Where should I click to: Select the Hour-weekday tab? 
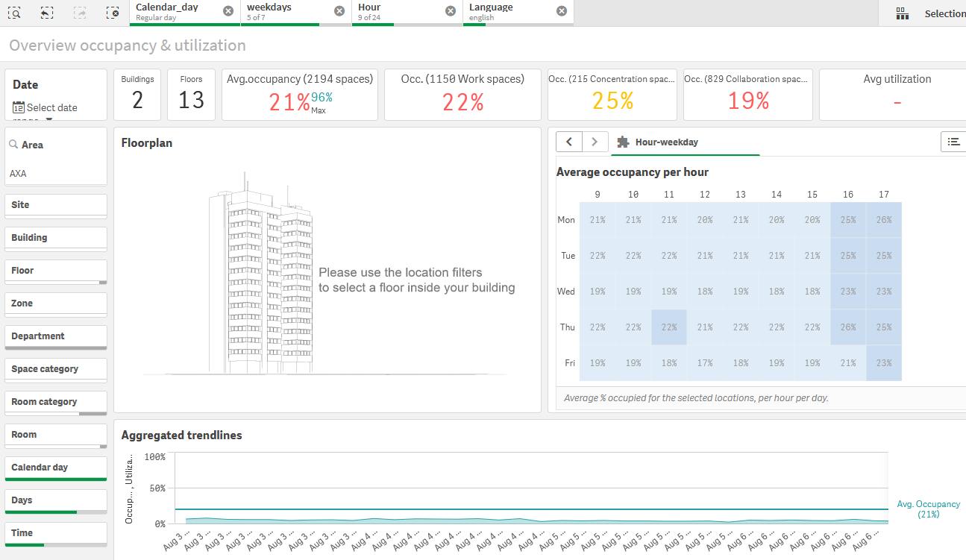click(686, 142)
